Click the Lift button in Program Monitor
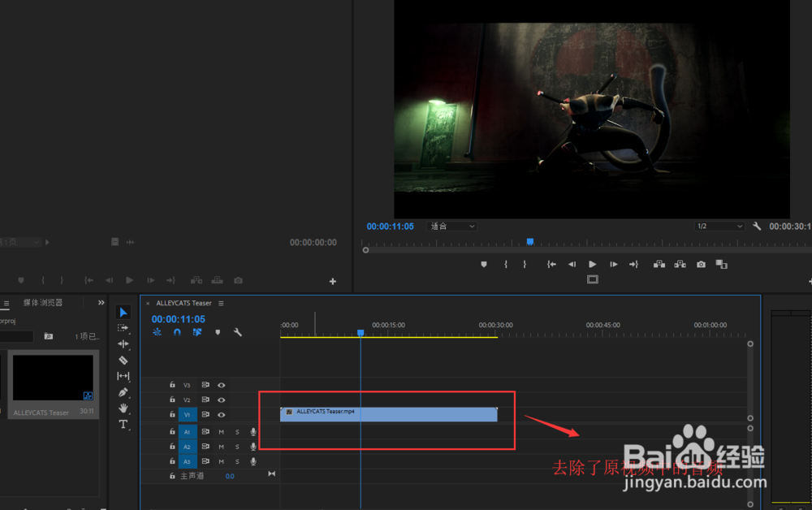 pyautogui.click(x=659, y=265)
